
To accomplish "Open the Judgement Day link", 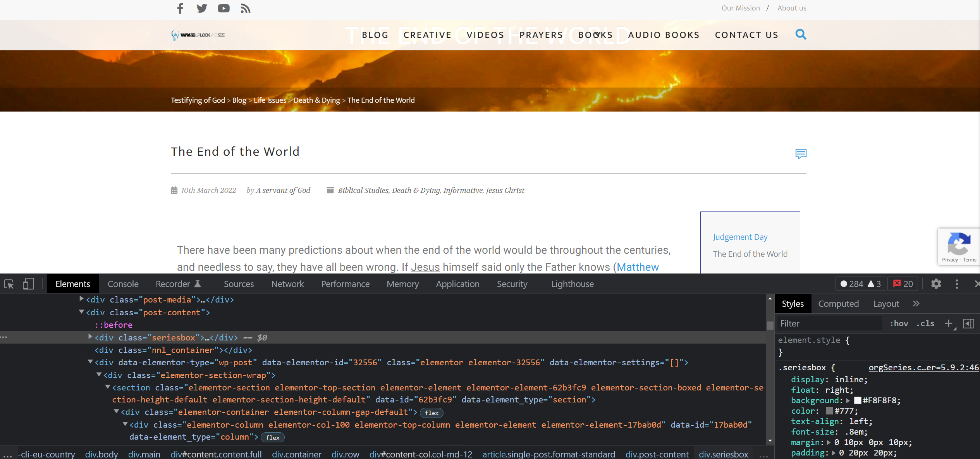I will coord(740,237).
